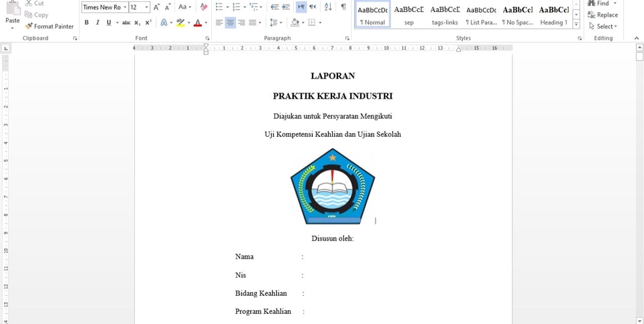This screenshot has width=644, height=324.
Task: Increase font size with Grow Font
Action: (156, 7)
